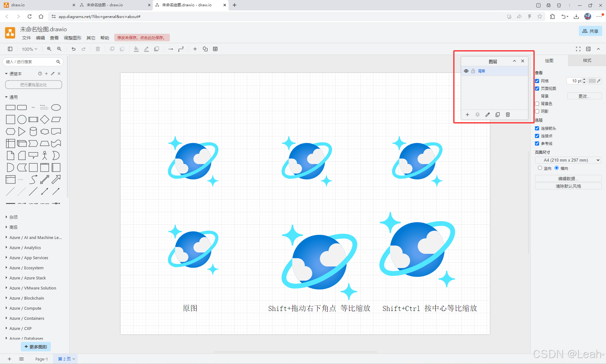Open the 100% zoom dropdown
Viewport: 606px width, 364px height.
[29, 49]
